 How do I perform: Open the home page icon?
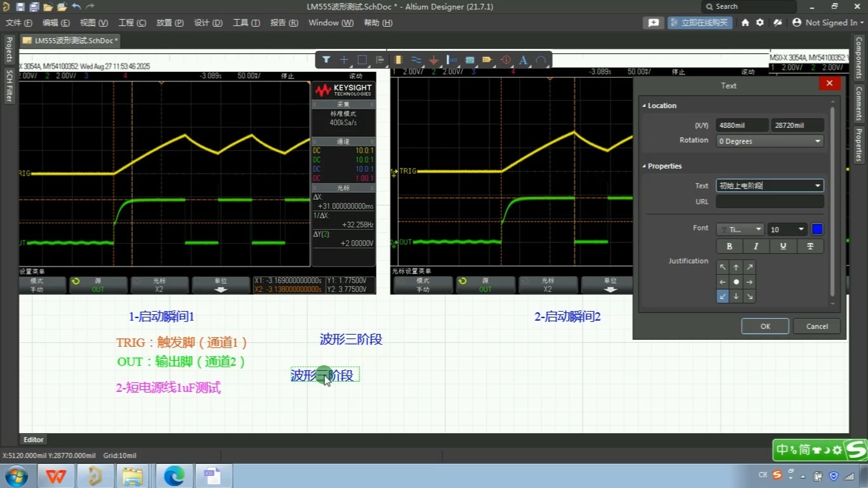point(745,22)
